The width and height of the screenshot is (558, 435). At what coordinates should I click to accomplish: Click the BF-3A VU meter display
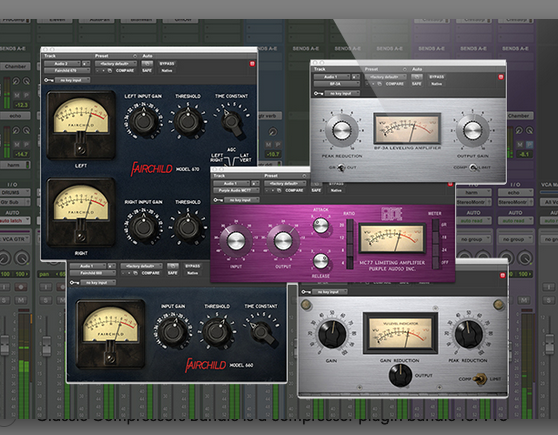(x=407, y=129)
